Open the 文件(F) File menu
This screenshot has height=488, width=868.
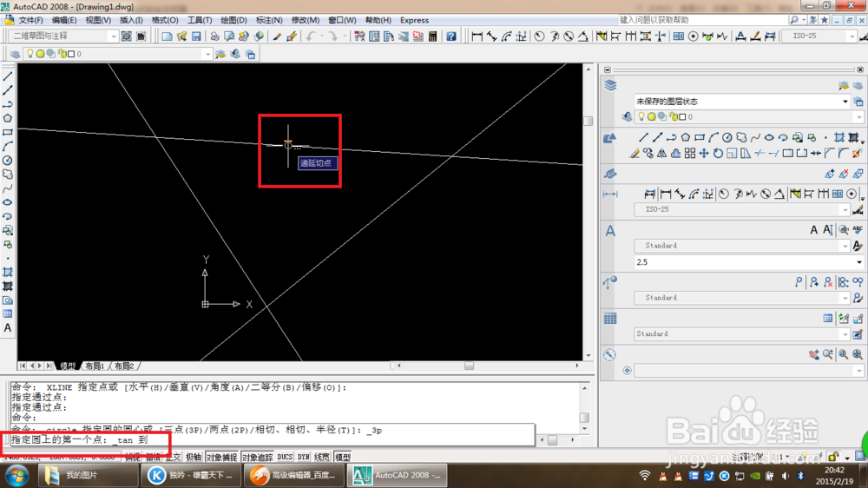pyautogui.click(x=30, y=20)
